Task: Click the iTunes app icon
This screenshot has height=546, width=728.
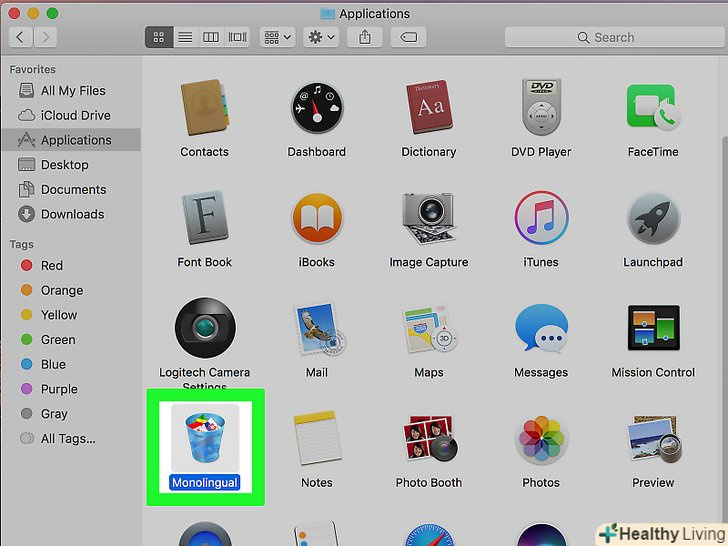Action: [541, 218]
